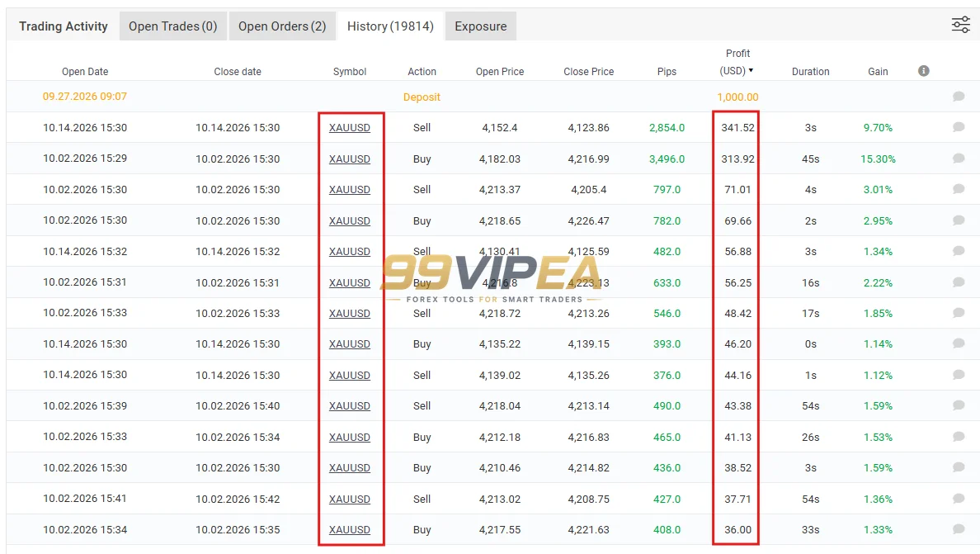Click the 15.30% gain value
The width and height of the screenshot is (980, 554).
pos(879,159)
